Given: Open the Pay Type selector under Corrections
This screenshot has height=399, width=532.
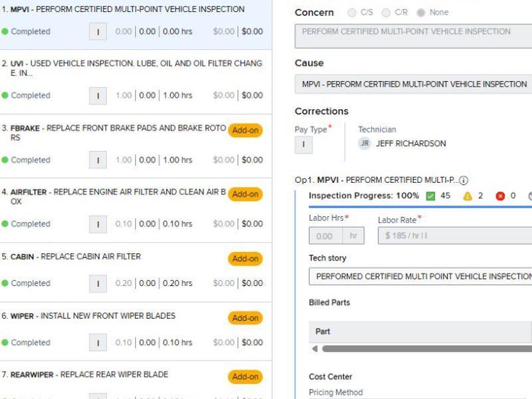Looking at the screenshot, I should pos(303,144).
